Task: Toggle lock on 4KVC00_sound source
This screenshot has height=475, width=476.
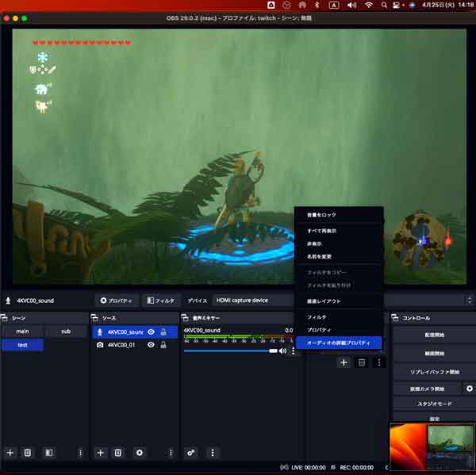Action: [x=163, y=331]
